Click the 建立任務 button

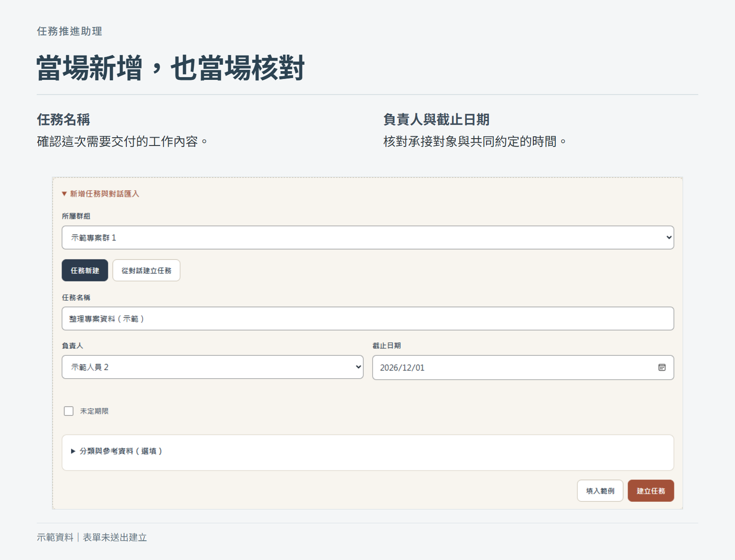click(651, 491)
